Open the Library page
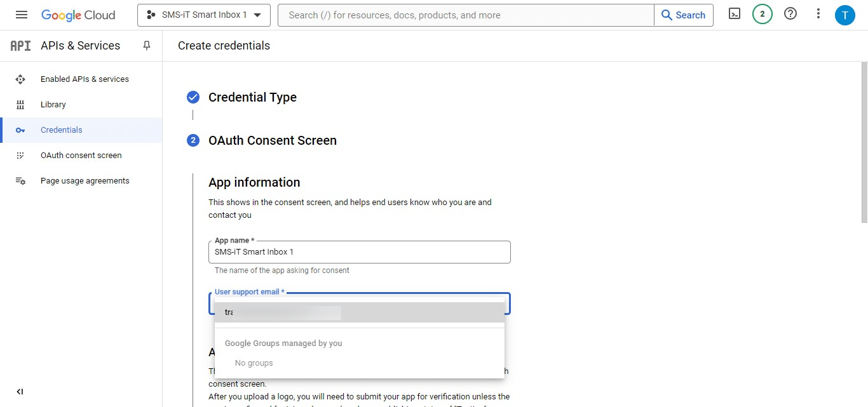Image resolution: width=868 pixels, height=407 pixels. [53, 104]
